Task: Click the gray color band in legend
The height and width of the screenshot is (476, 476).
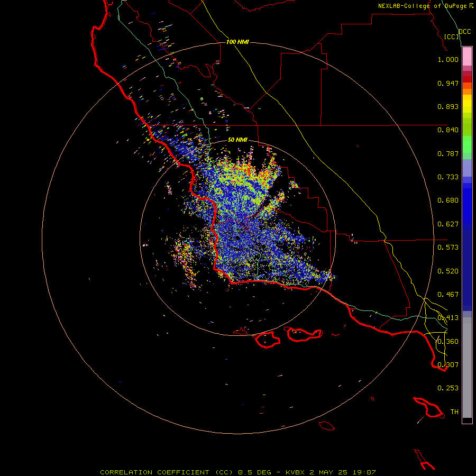Action: 467,368
